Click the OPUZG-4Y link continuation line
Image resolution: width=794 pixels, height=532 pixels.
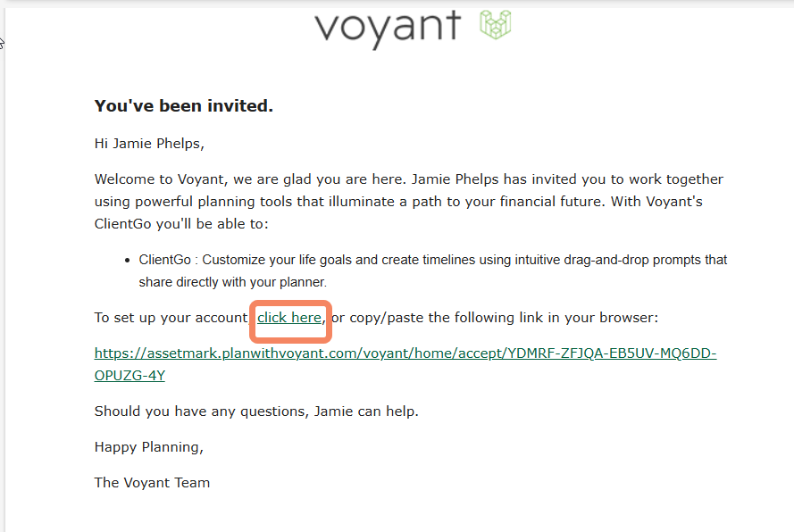pyautogui.click(x=130, y=376)
